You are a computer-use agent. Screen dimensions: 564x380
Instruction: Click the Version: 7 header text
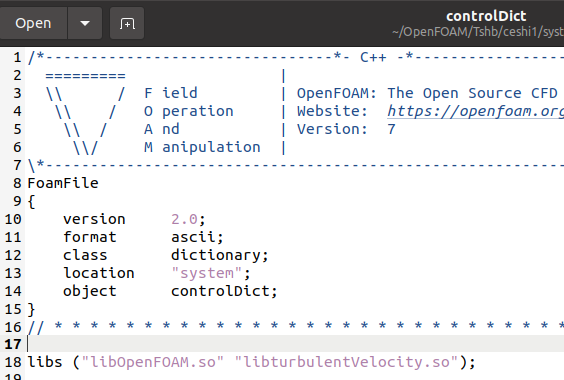tap(346, 129)
